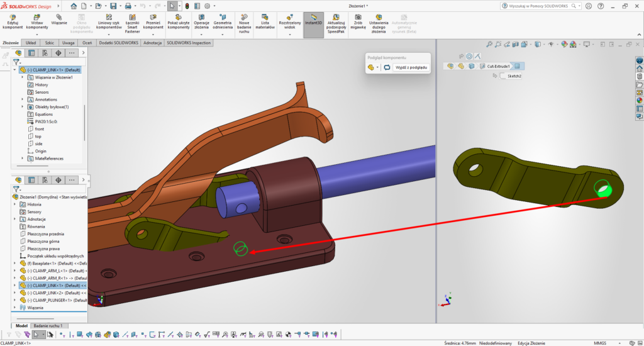Click the user login icon in title bar
The width and height of the screenshot is (644, 346).
(589, 6)
